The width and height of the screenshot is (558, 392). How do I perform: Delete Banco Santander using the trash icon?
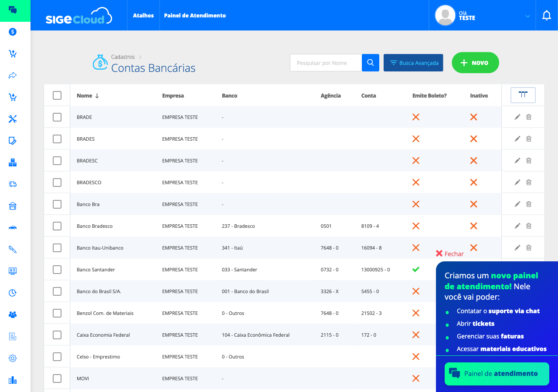pos(528,269)
